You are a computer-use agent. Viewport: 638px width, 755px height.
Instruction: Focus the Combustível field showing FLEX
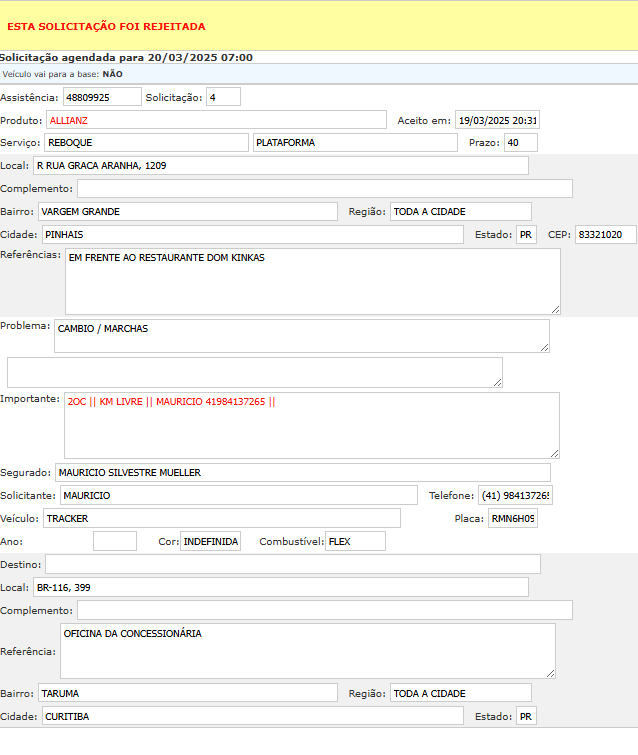355,541
